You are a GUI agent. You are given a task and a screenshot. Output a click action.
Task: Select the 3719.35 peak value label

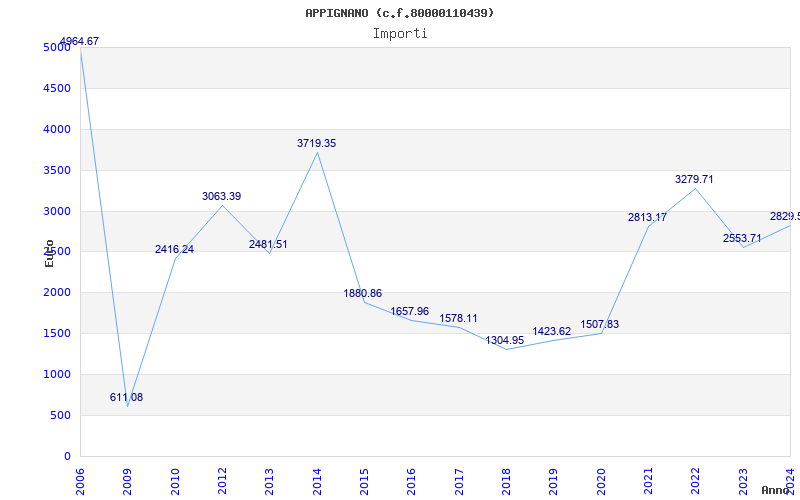(316, 143)
